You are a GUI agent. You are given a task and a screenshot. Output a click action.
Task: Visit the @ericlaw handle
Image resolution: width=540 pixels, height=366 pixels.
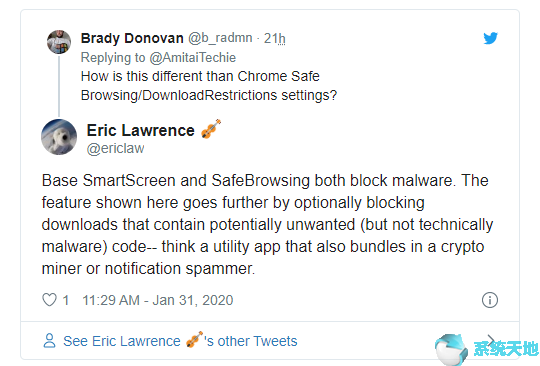tap(115, 148)
